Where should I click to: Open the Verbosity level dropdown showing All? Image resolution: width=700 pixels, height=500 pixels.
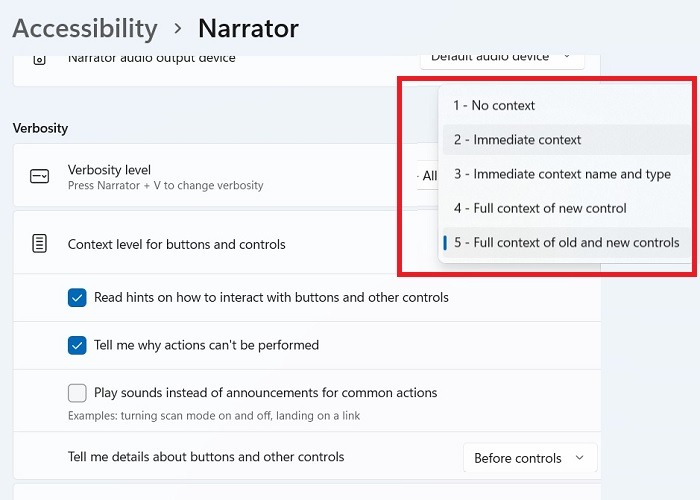pos(428,176)
